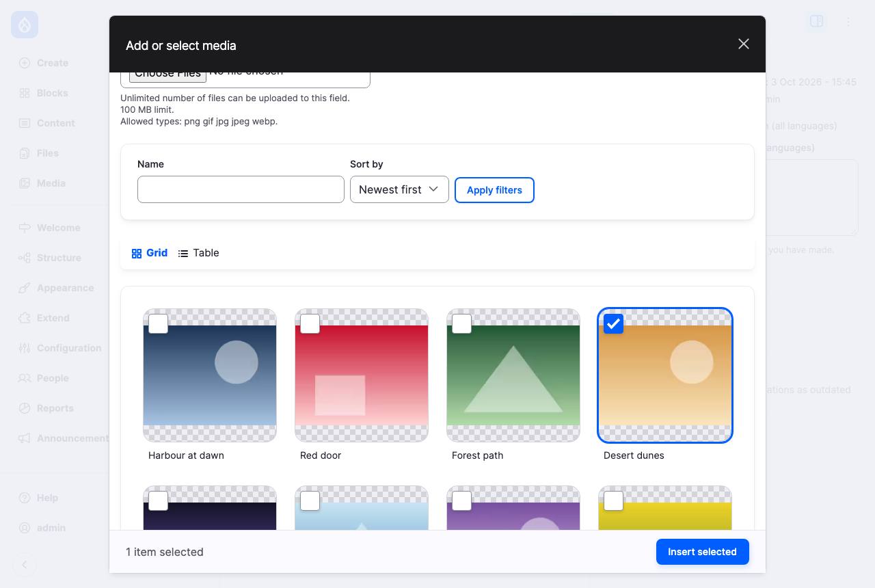Open Announcements in the background admin sidebar
The image size is (875, 588).
pos(64,438)
